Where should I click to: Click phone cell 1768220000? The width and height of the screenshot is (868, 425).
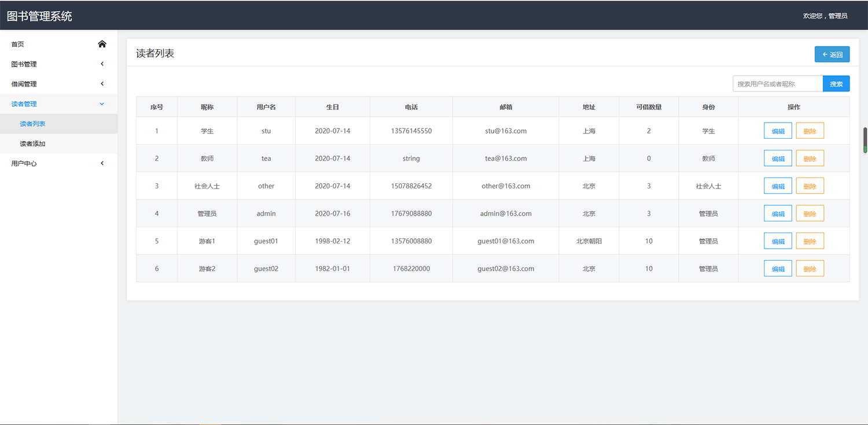tap(411, 269)
